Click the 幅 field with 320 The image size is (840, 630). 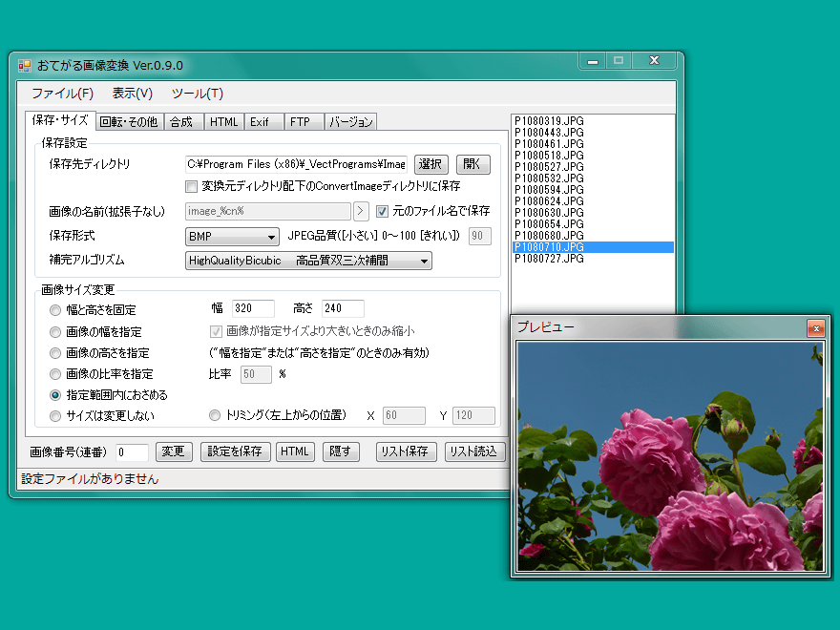click(253, 308)
